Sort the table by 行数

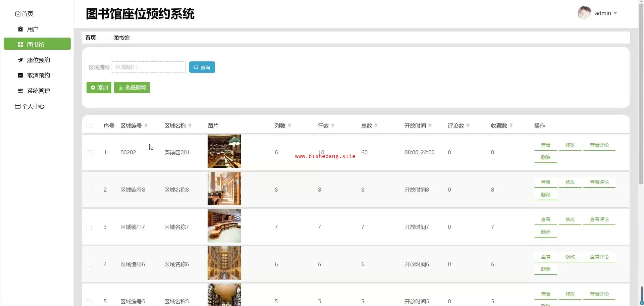[x=333, y=125]
